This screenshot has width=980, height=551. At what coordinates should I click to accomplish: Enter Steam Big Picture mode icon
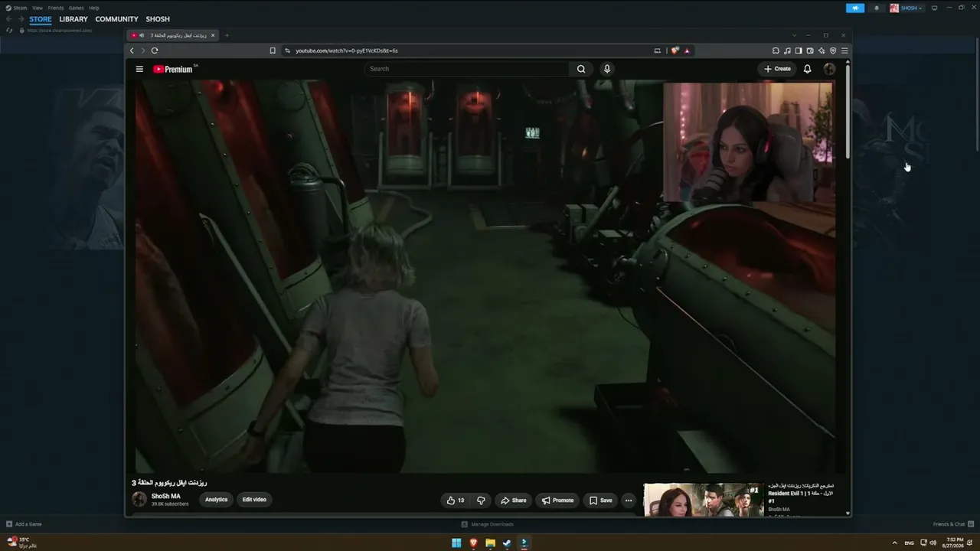934,8
